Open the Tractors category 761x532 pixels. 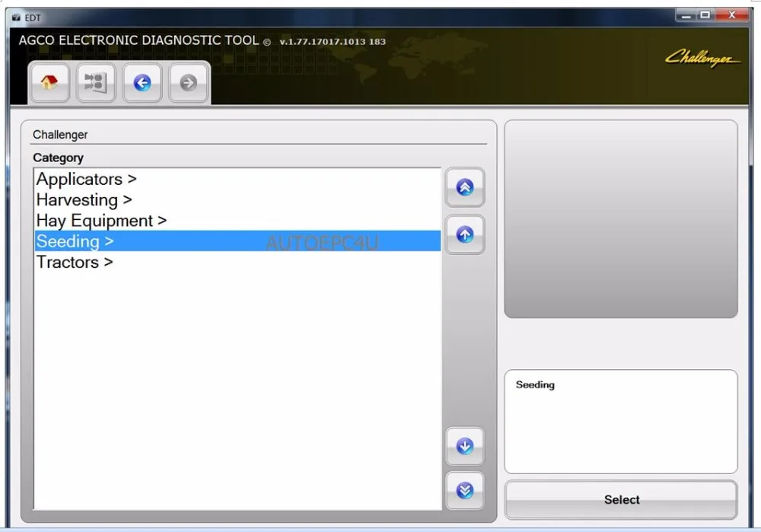pos(237,262)
